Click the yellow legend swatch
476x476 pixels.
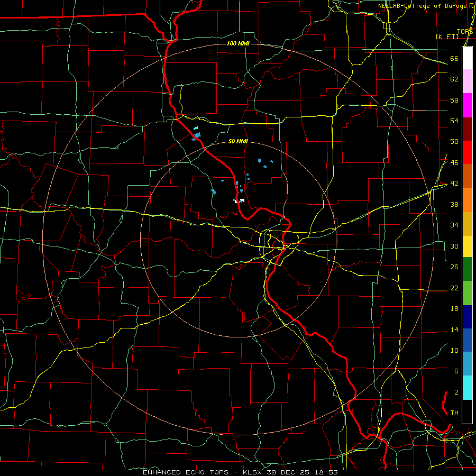click(x=467, y=246)
